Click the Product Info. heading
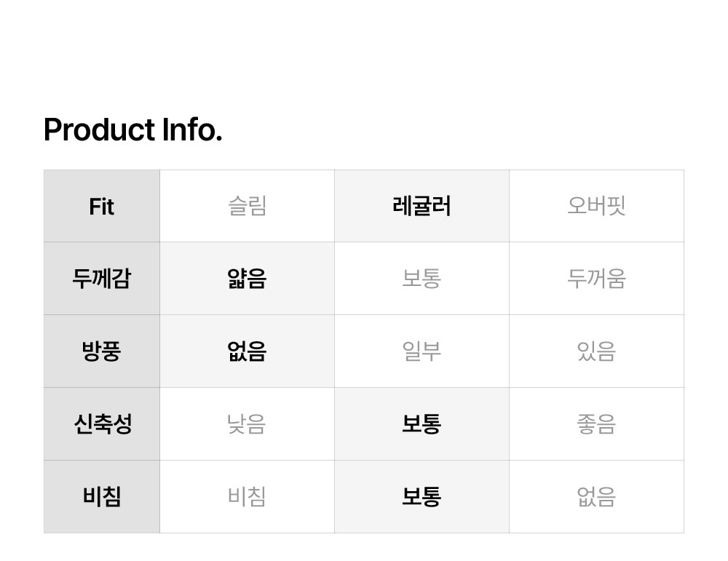 pos(133,130)
